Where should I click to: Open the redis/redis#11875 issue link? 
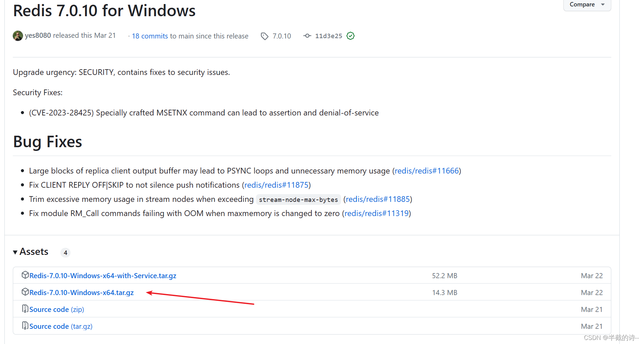click(276, 185)
